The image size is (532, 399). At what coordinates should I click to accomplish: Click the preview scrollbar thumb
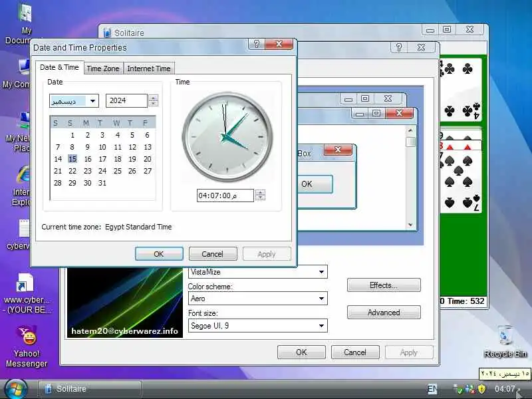pyautogui.click(x=410, y=141)
